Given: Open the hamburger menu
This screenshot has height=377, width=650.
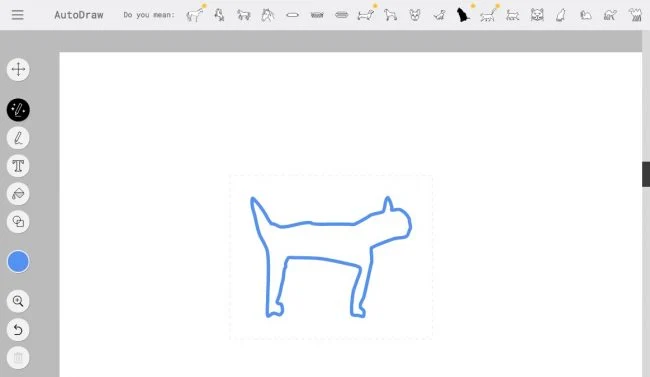Looking at the screenshot, I should click(17, 15).
